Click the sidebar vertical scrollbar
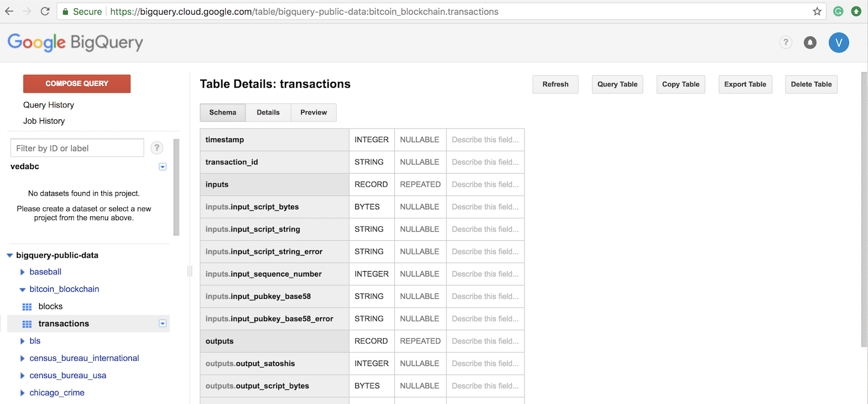The image size is (868, 404). click(176, 187)
